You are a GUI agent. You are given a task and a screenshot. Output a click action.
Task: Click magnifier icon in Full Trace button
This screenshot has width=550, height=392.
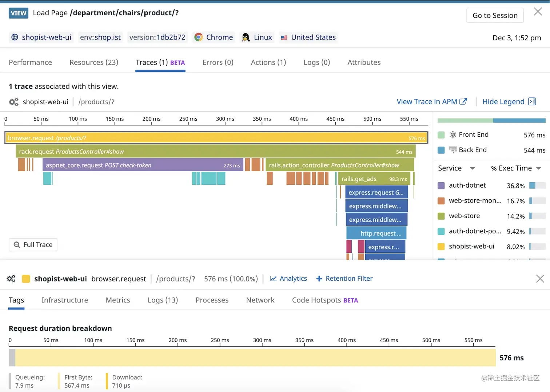17,245
